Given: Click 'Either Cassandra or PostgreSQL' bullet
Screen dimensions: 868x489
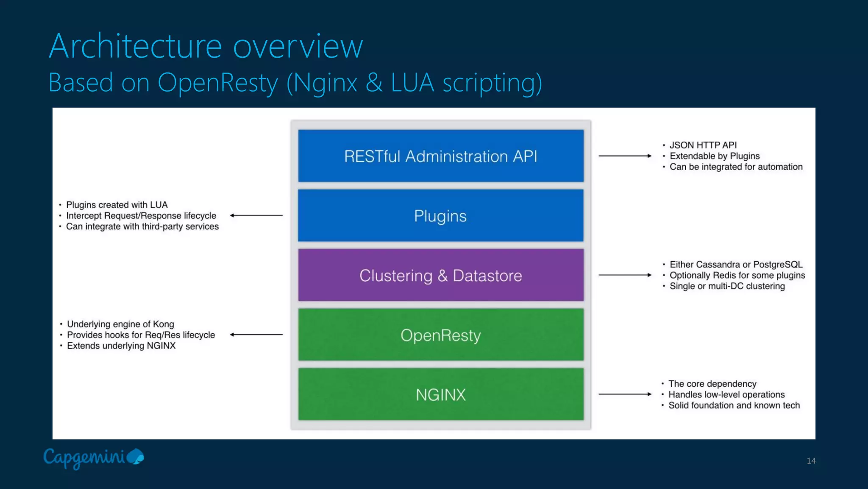Looking at the screenshot, I should [736, 265].
